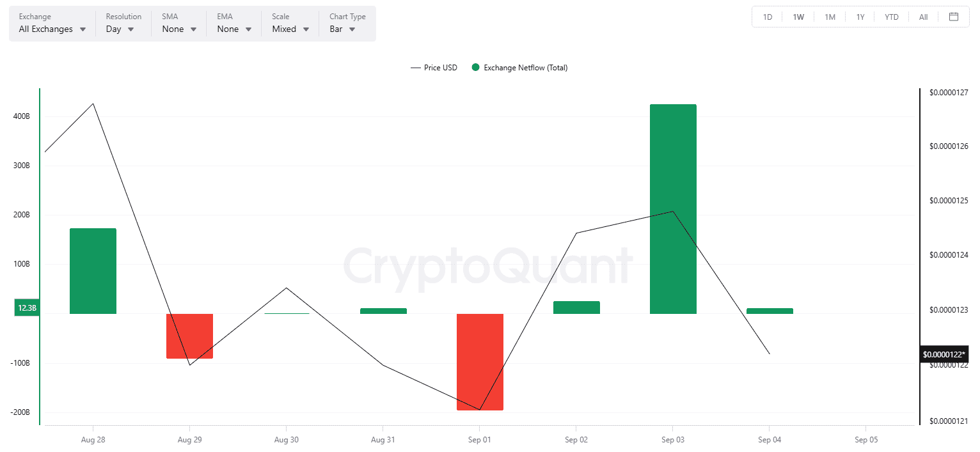Screen dimensions: 980x452
Task: Select the green Aug 28 netflow bar
Action: (x=93, y=271)
